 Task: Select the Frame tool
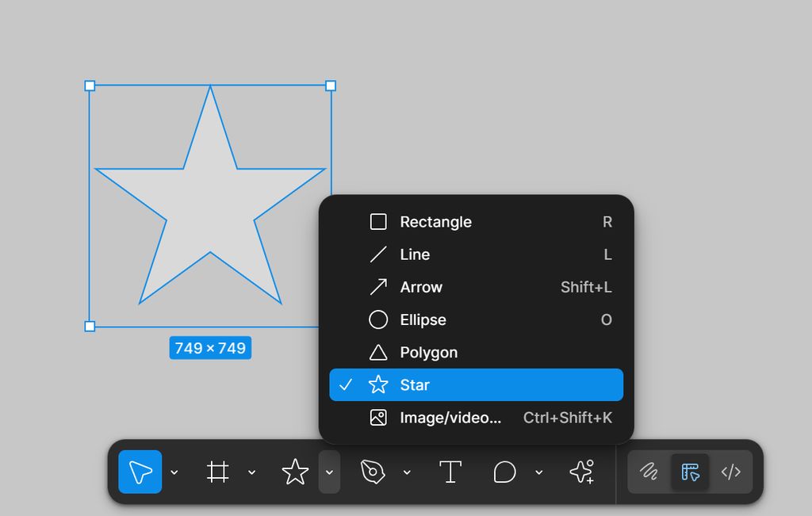pyautogui.click(x=218, y=472)
